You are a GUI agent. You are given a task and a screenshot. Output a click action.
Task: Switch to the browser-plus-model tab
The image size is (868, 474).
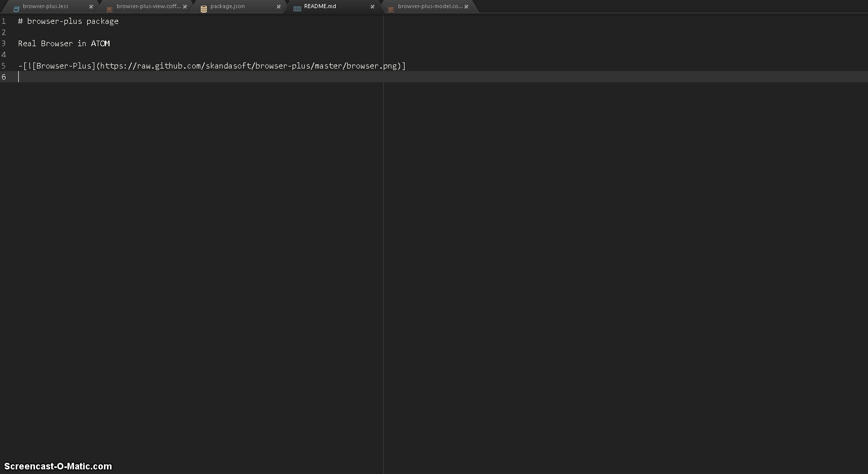pyautogui.click(x=428, y=7)
